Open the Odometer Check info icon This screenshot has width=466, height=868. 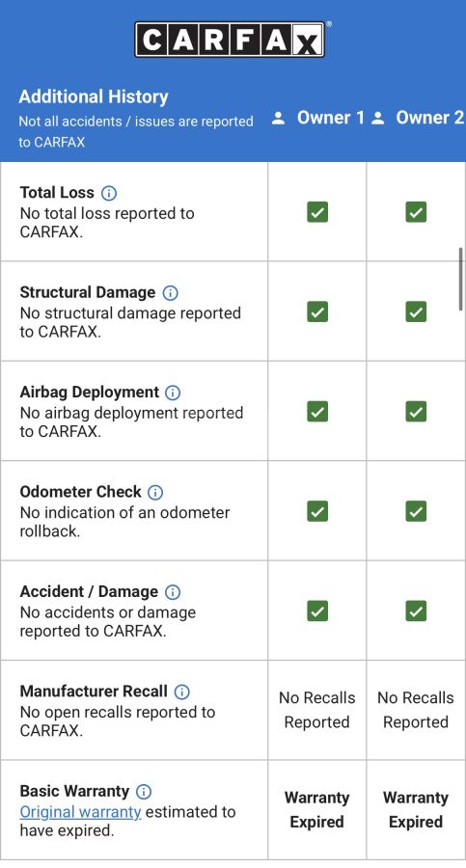(x=155, y=492)
